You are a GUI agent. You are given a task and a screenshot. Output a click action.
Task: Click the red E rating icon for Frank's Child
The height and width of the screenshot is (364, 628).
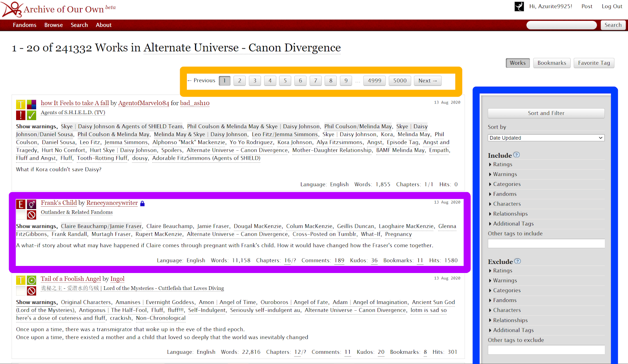tap(21, 204)
